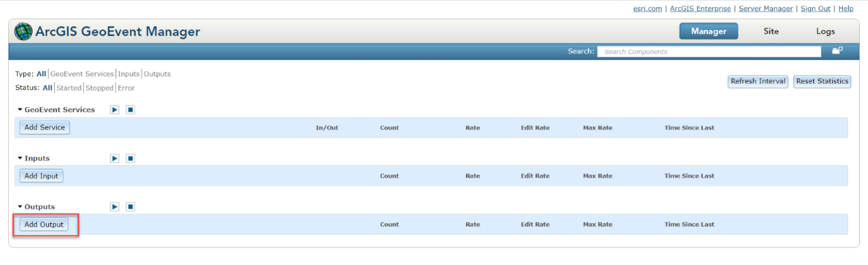Open the Help link
The height and width of the screenshot is (265, 868).
(x=846, y=9)
